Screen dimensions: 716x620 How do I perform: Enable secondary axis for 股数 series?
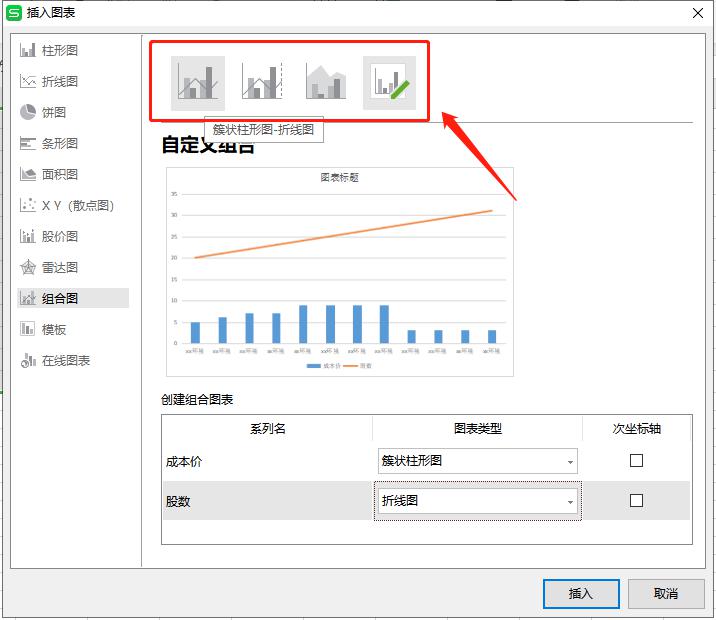tap(636, 501)
